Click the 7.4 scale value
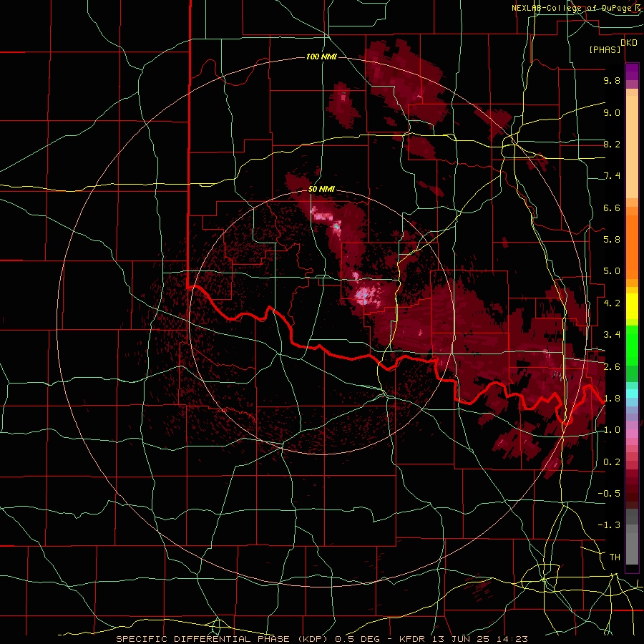This screenshot has height=644, width=644. pos(612,176)
